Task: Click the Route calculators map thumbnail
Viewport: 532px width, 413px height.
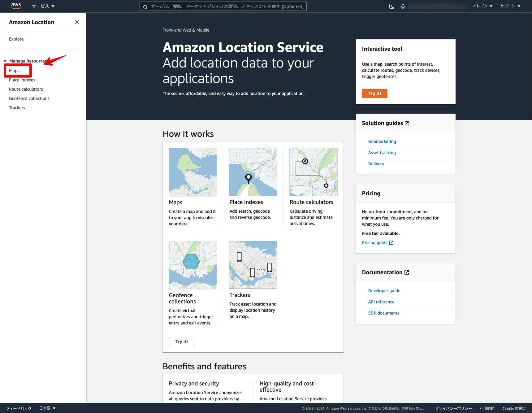Action: click(314, 172)
